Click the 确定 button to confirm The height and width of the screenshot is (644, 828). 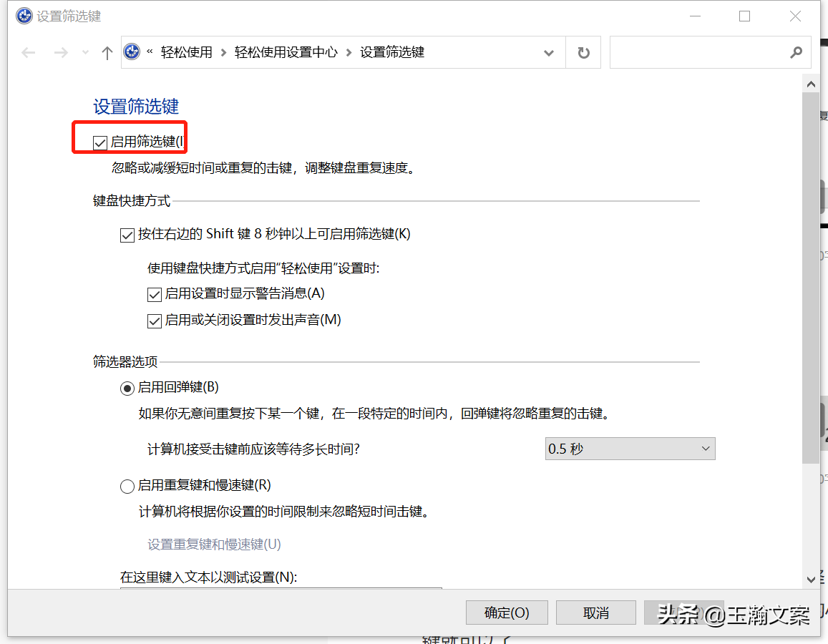coord(507,613)
